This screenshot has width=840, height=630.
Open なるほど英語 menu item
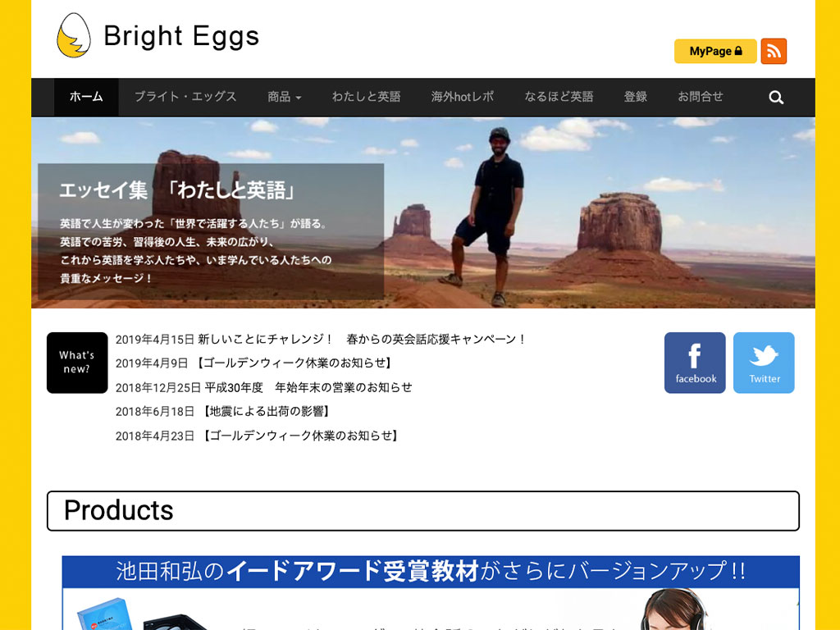(x=559, y=97)
